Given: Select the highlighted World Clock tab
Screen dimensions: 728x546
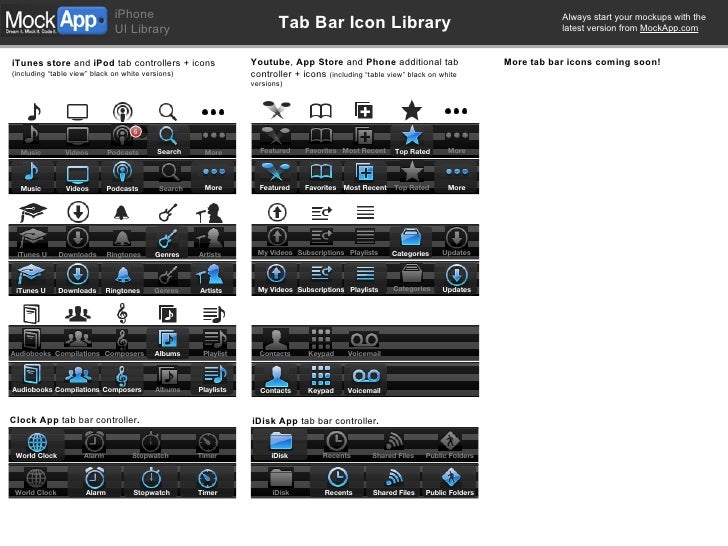Looking at the screenshot, I should click(x=37, y=445).
